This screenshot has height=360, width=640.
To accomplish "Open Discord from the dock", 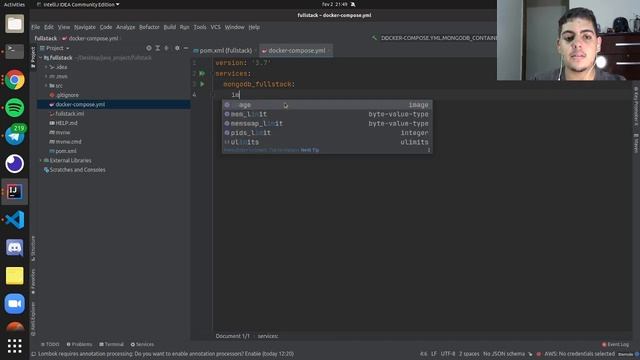I will coord(15,248).
